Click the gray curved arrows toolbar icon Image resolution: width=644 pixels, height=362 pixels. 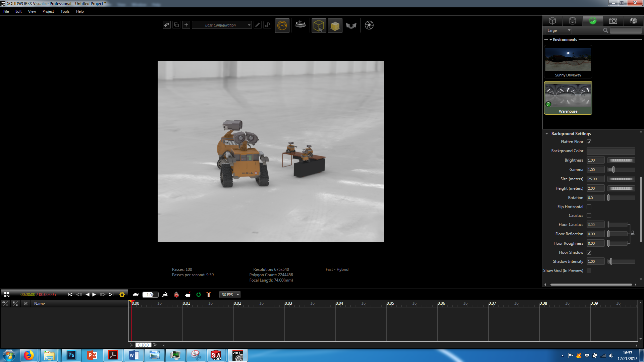coord(351,25)
